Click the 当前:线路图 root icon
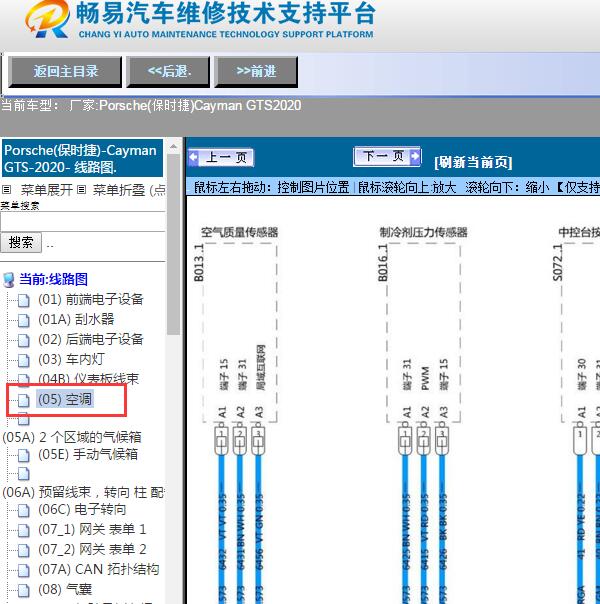The width and height of the screenshot is (600, 604). point(8,280)
